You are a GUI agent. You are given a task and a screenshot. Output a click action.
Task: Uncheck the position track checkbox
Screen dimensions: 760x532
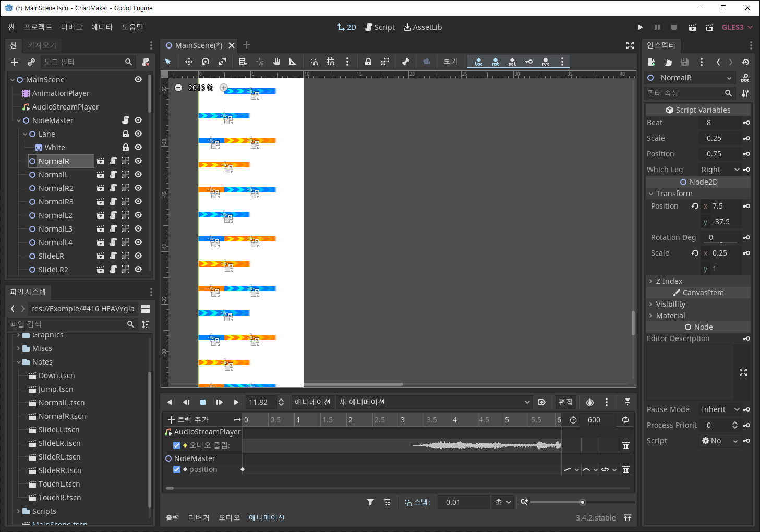[x=177, y=469]
